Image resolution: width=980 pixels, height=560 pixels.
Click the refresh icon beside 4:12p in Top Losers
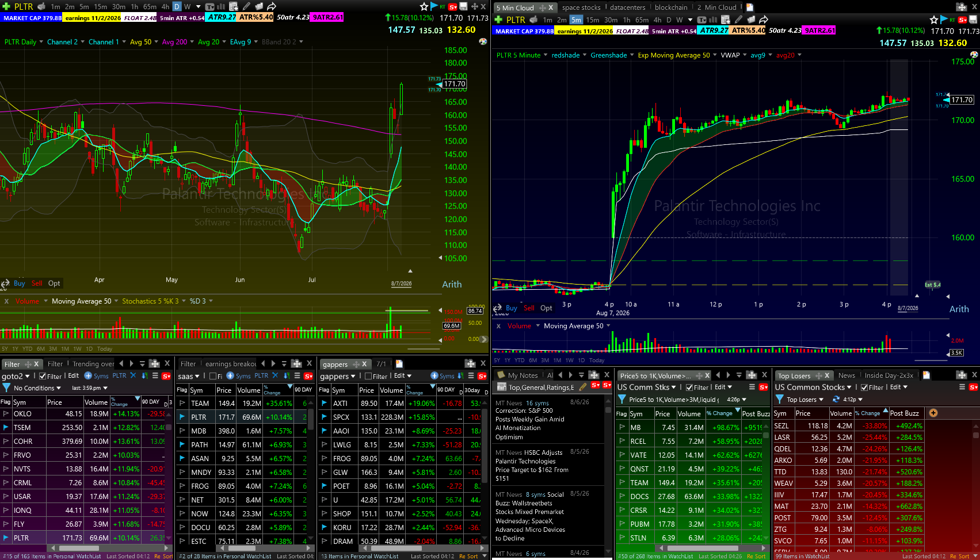[836, 399]
